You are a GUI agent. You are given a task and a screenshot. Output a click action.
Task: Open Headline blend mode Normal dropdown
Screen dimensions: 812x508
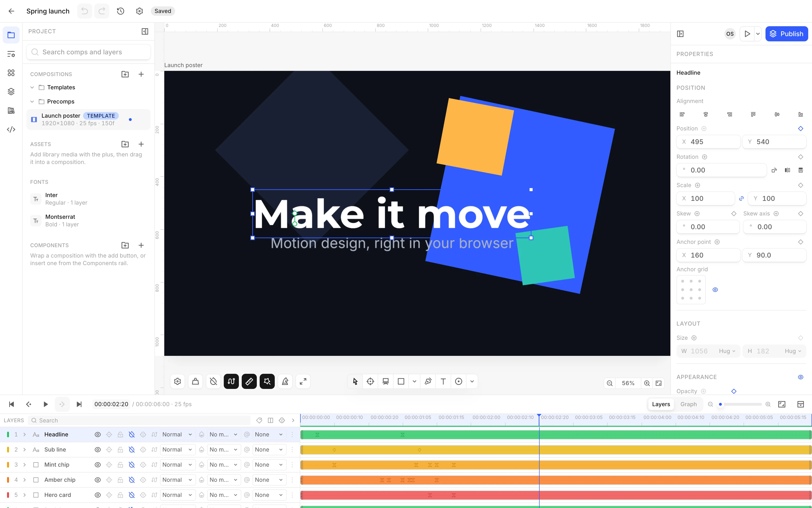[178, 435]
